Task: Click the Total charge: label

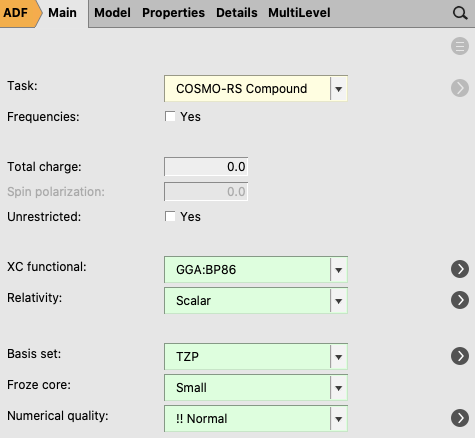Action: pyautogui.click(x=44, y=167)
